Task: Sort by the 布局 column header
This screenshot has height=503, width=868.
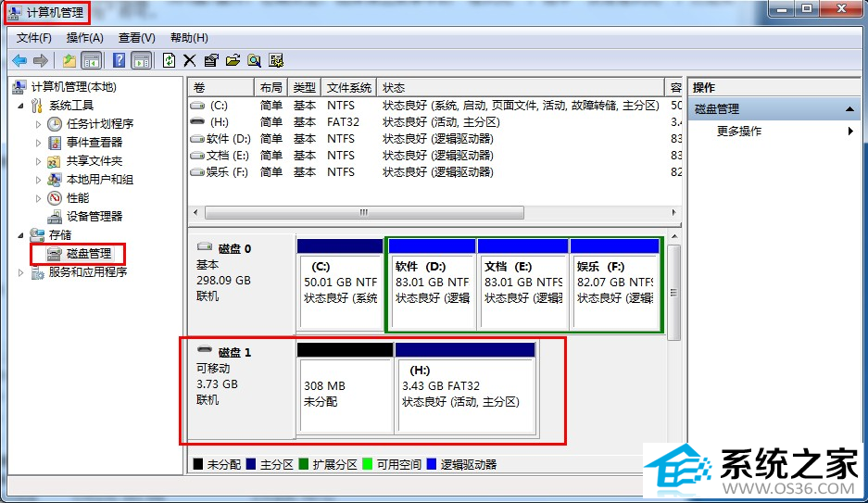Action: [270, 87]
